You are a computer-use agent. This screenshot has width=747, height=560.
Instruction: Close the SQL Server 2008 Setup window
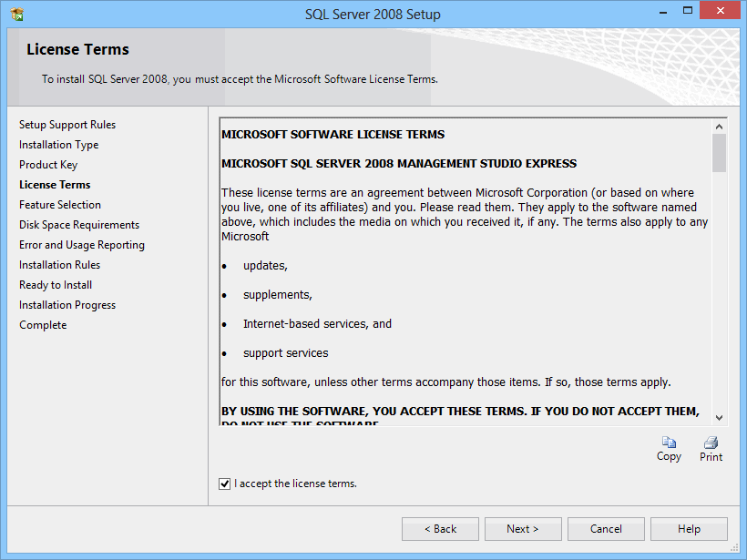pos(720,11)
